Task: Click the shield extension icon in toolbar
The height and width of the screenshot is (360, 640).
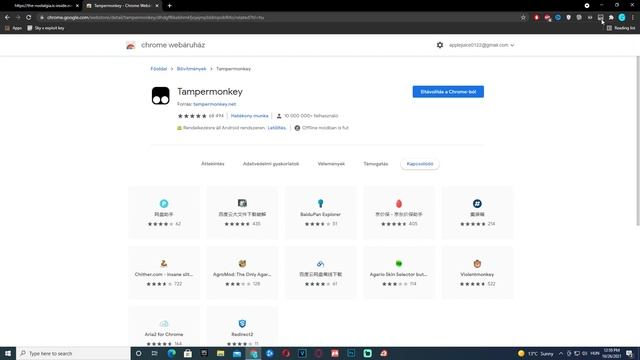Action: click(x=569, y=18)
